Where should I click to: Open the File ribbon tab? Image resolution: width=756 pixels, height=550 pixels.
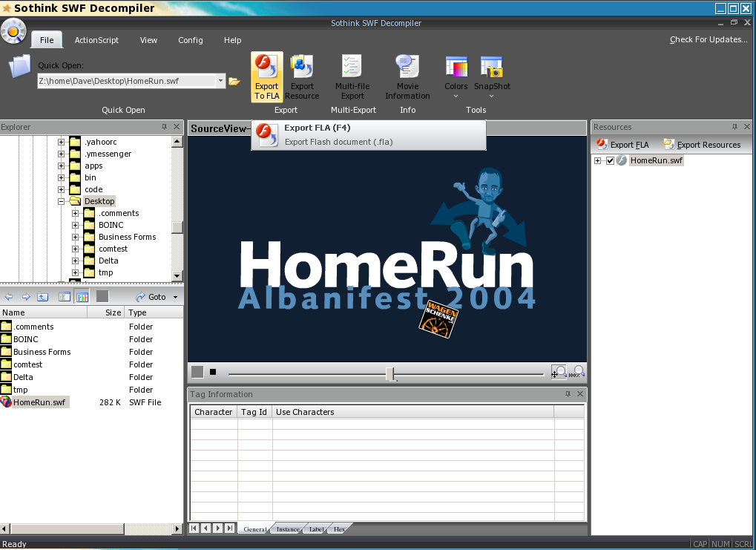click(47, 40)
